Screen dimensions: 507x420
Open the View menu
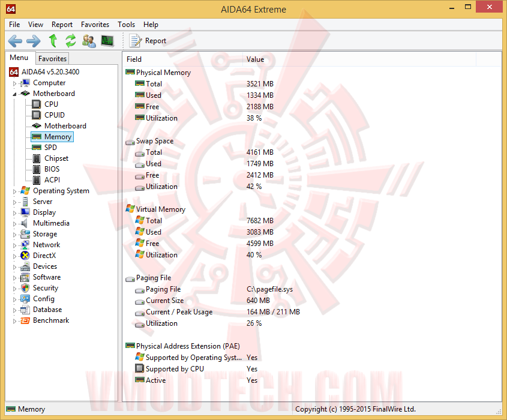point(35,25)
